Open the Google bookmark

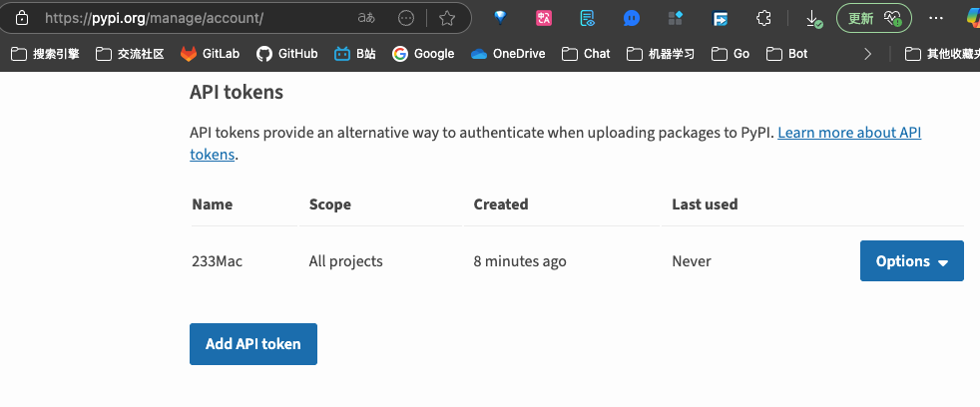pyautogui.click(x=423, y=54)
